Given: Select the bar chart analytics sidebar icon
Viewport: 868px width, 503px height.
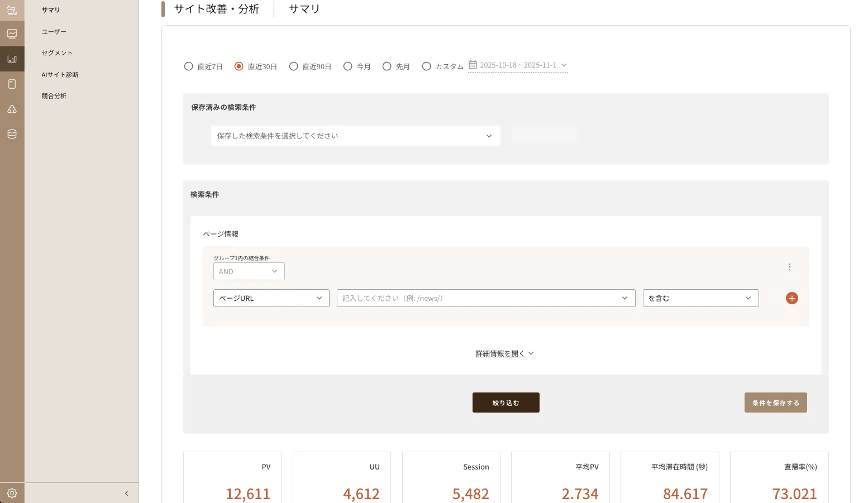Looking at the screenshot, I should [12, 59].
